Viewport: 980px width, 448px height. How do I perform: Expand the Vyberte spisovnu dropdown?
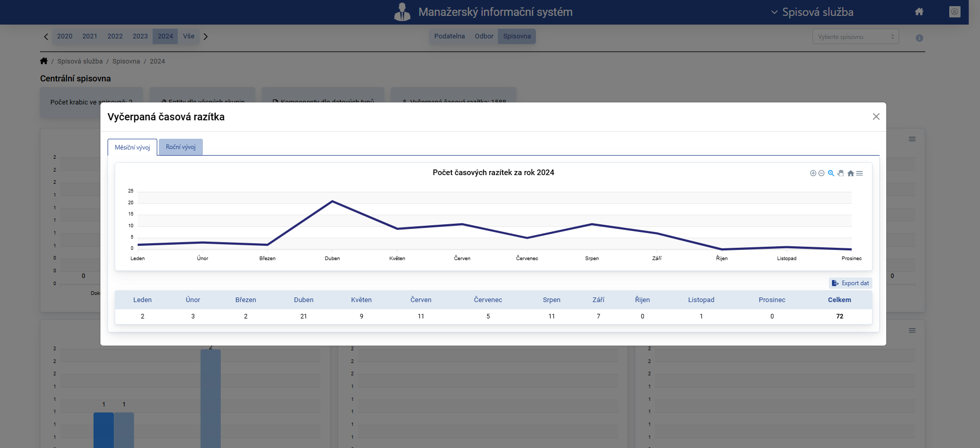[x=855, y=37]
